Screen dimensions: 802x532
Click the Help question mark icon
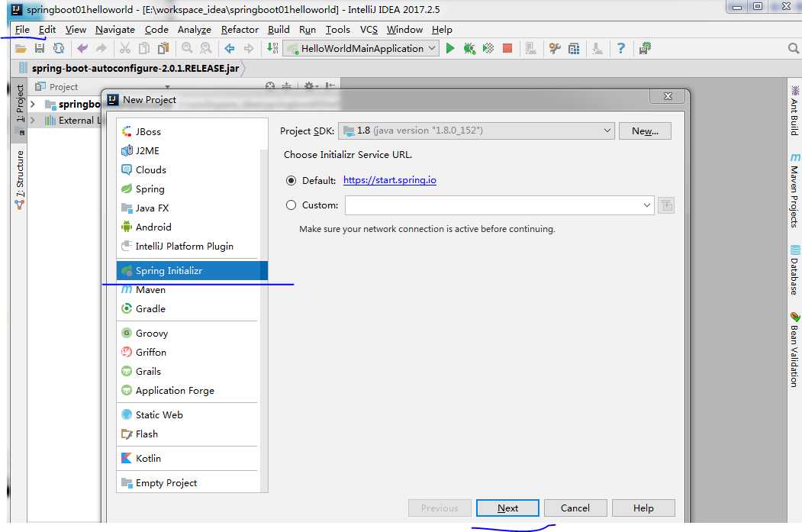(x=621, y=49)
